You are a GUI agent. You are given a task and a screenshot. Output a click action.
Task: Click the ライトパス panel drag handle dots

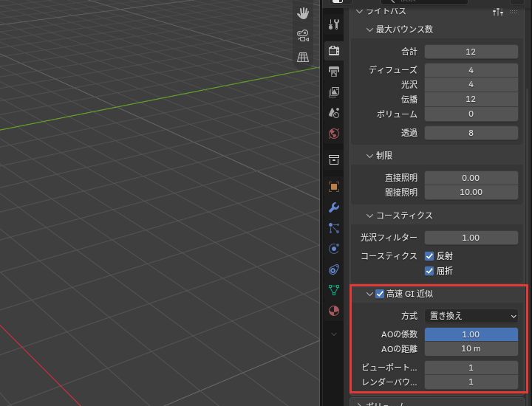pyautogui.click(x=514, y=12)
